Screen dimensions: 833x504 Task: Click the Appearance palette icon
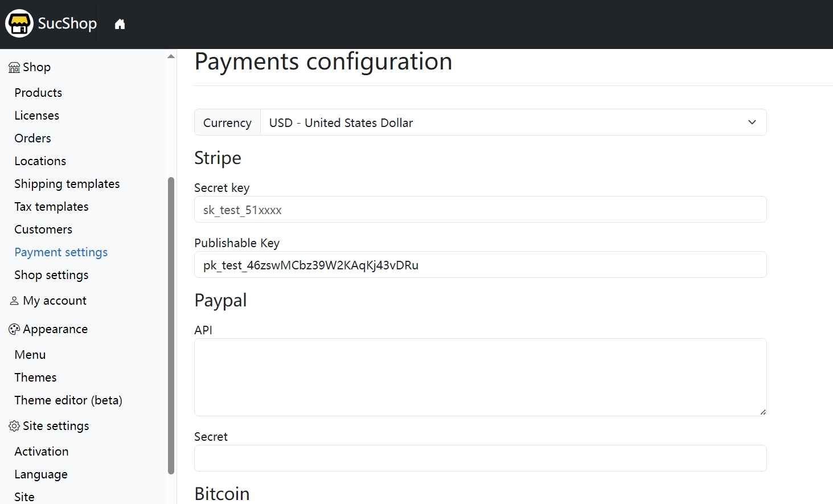[14, 329]
